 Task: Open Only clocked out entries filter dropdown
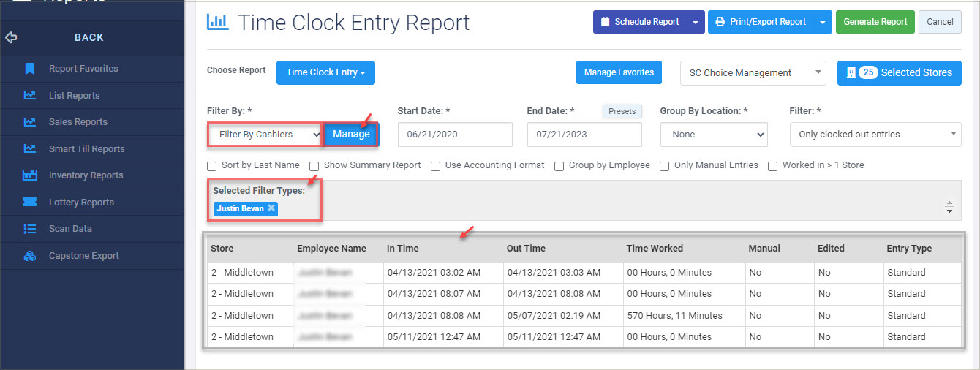coord(875,135)
